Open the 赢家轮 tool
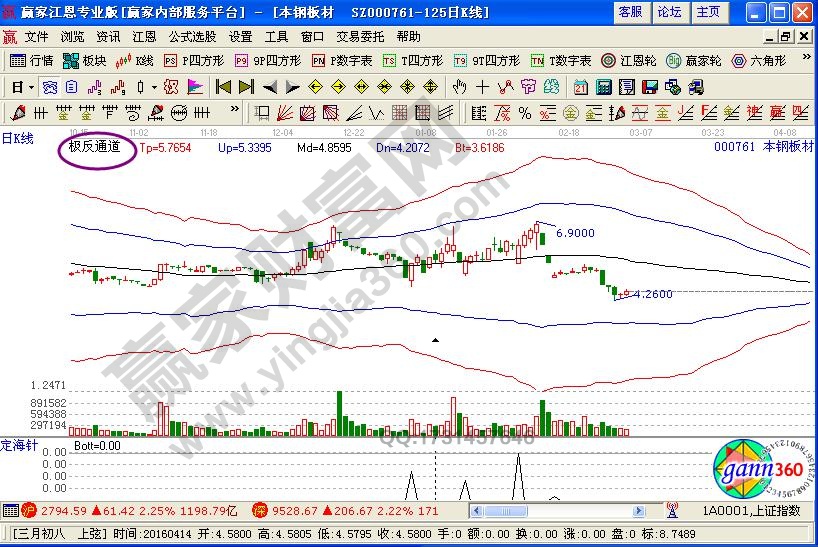 [694, 61]
